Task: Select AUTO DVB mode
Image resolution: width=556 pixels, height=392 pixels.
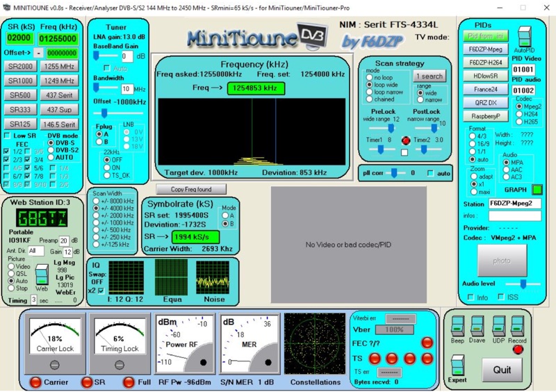Action: coord(51,157)
